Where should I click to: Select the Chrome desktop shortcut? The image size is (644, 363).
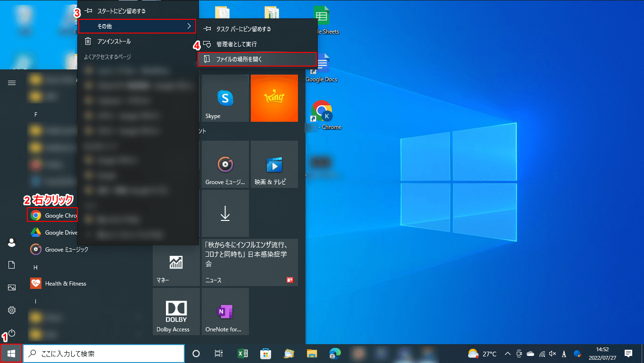click(323, 116)
